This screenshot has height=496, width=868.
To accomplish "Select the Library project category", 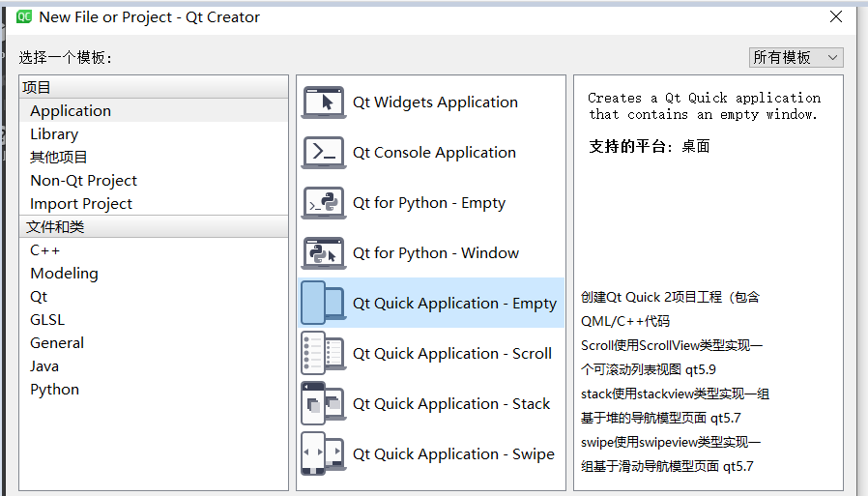I will pyautogui.click(x=154, y=134).
